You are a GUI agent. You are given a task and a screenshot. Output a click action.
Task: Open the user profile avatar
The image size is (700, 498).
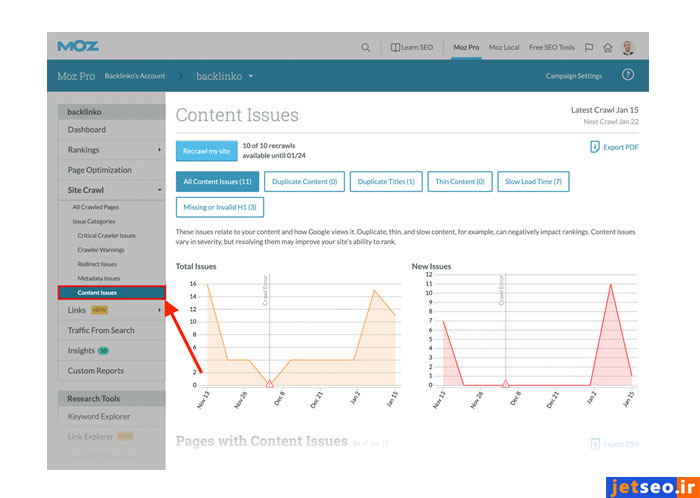[627, 47]
